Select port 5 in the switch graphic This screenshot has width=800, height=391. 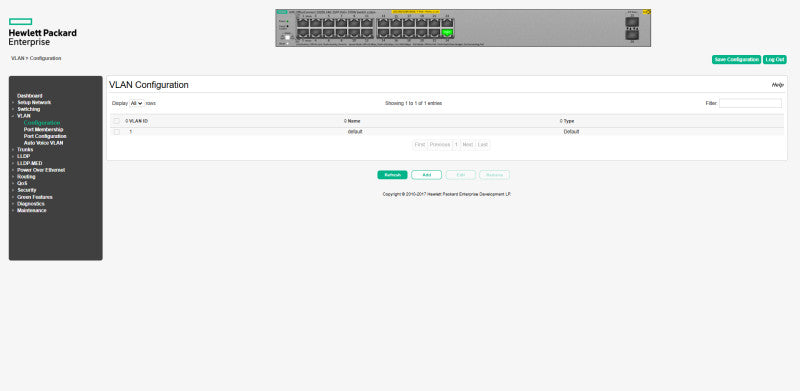329,23
